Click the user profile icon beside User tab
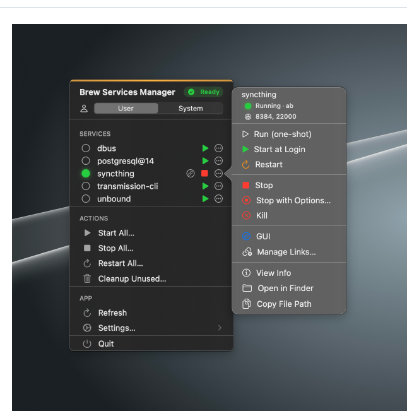Screen dimensions: 407x418 point(84,108)
